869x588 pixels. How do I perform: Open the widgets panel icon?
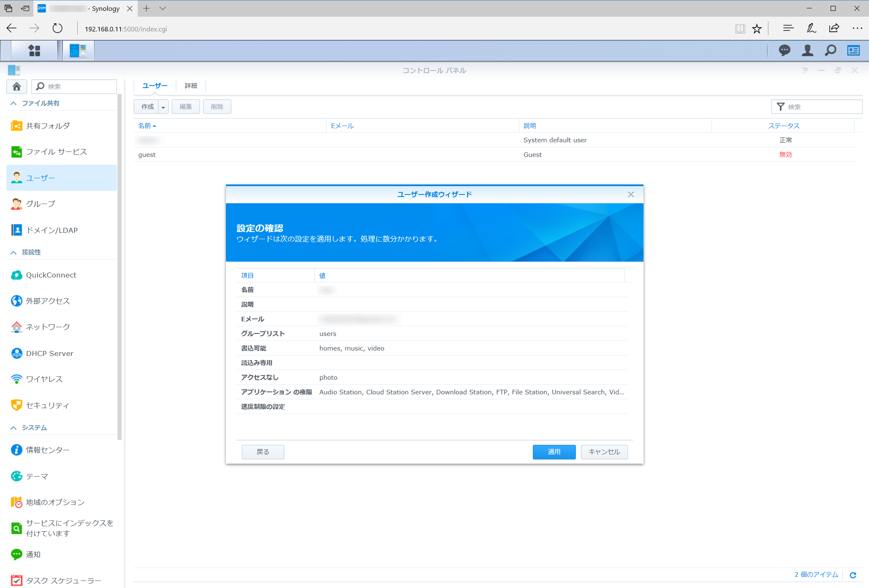[853, 50]
